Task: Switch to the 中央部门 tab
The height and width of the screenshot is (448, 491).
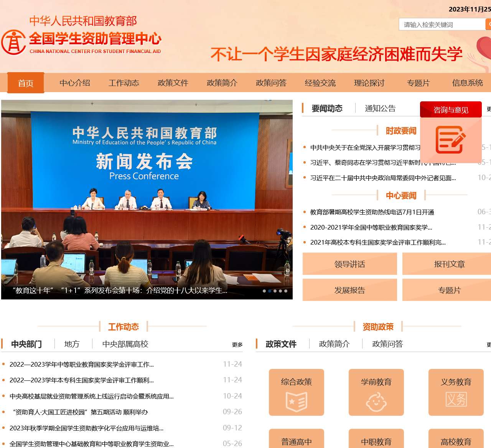Action: click(26, 344)
